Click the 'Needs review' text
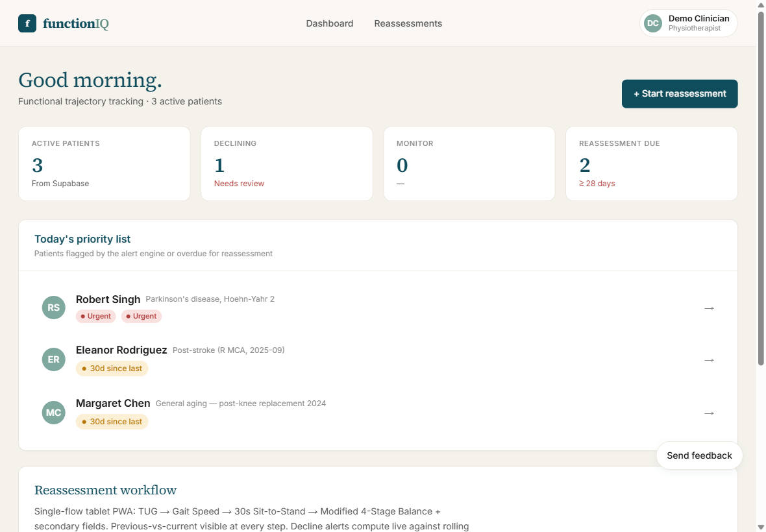 coord(239,184)
